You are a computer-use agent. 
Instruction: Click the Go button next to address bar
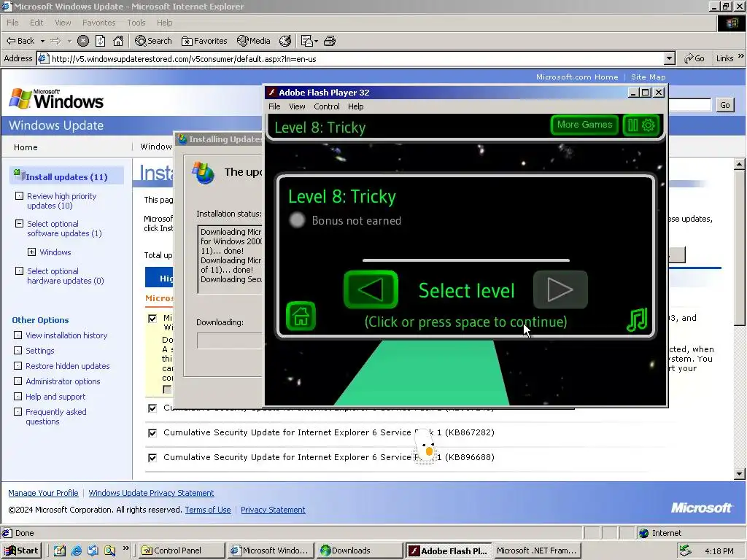click(x=694, y=58)
